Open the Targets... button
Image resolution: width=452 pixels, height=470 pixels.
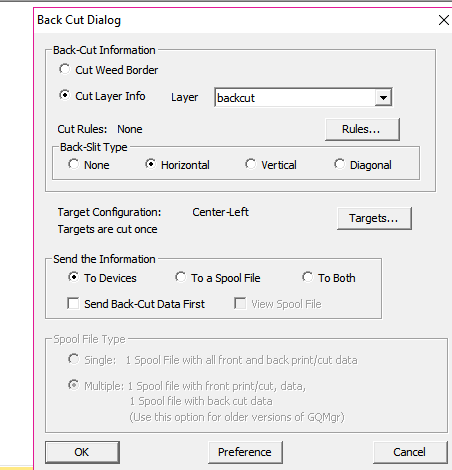click(x=374, y=218)
